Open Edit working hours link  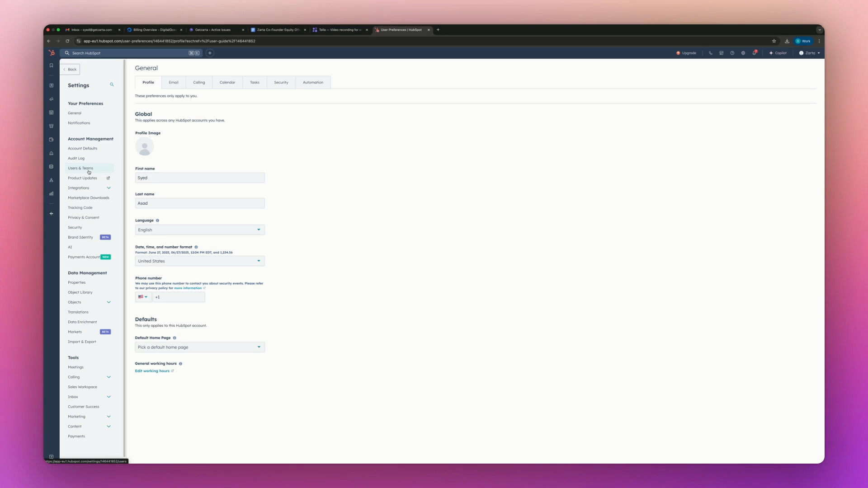point(154,371)
